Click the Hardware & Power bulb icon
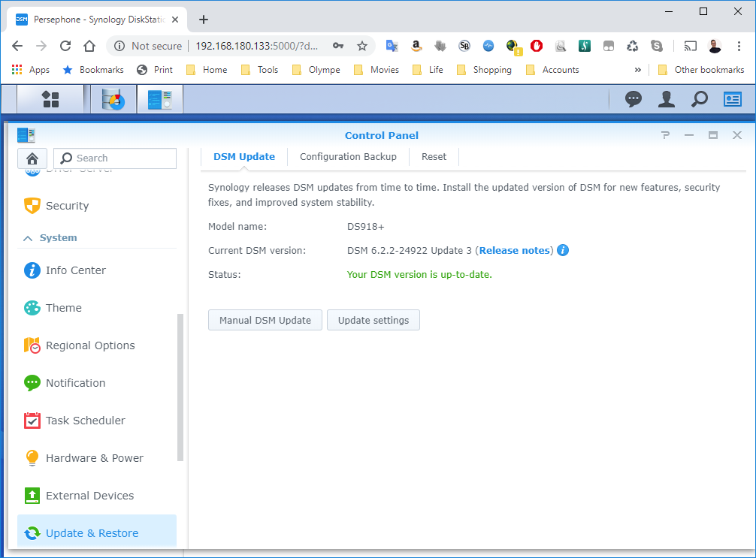 coord(32,458)
